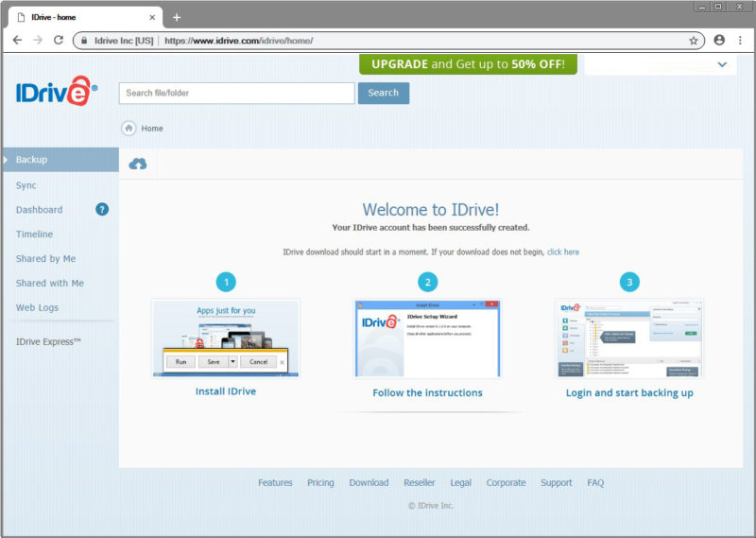Open FAQ footer link
756x538 pixels.
click(x=595, y=482)
